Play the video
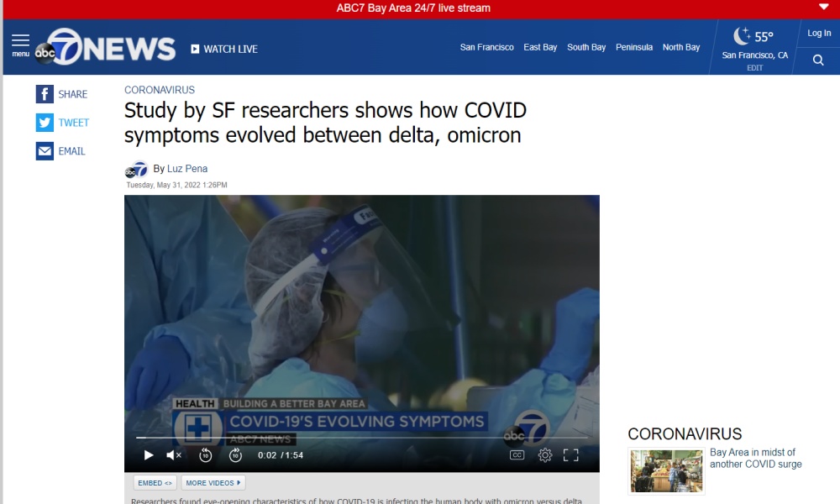Viewport: 840px width, 504px height. pos(149,455)
